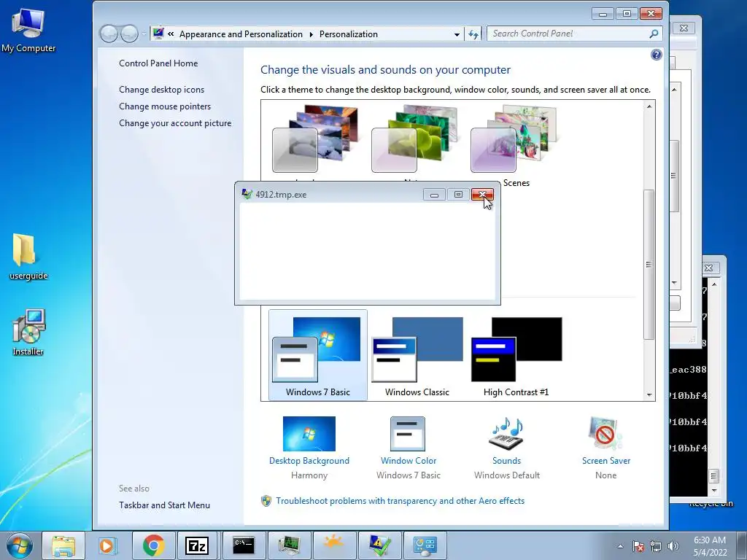Viewport: 747px width, 560px height.
Task: Click the Start button orb
Action: click(x=19, y=545)
